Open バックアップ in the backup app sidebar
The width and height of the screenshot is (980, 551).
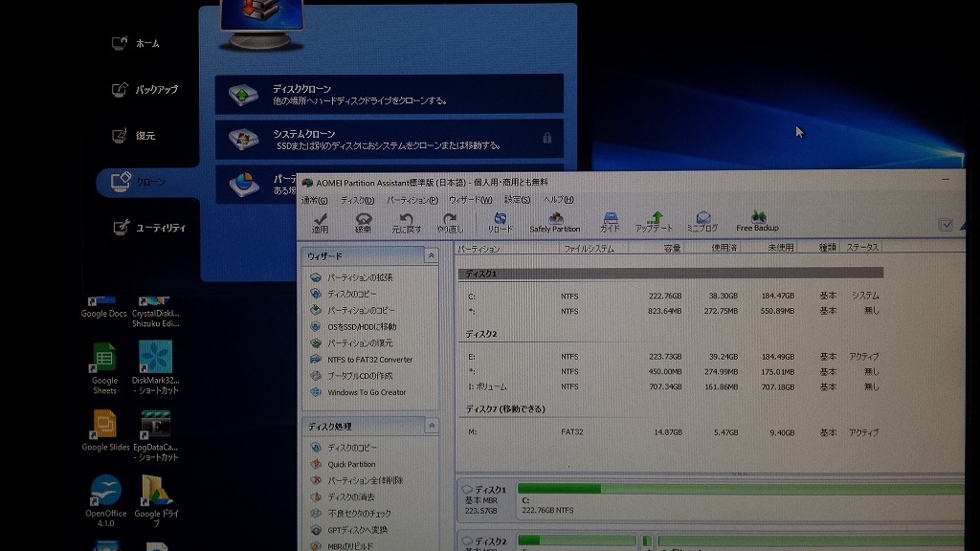click(145, 89)
